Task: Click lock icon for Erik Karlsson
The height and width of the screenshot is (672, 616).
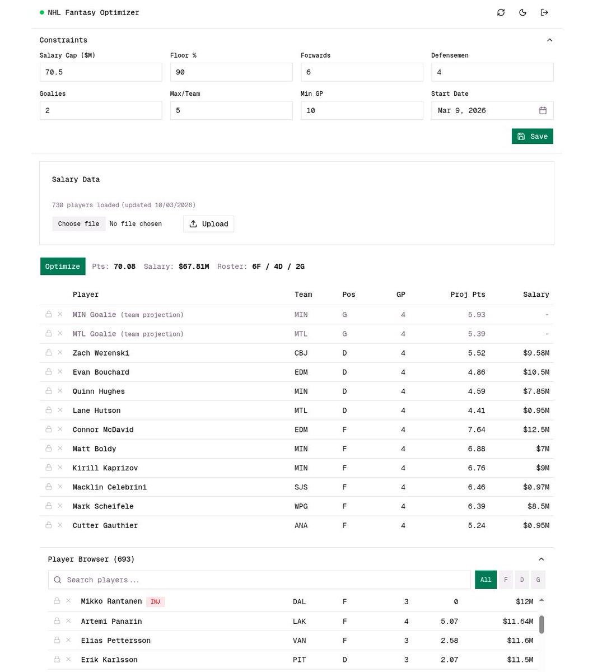Action: click(x=57, y=659)
